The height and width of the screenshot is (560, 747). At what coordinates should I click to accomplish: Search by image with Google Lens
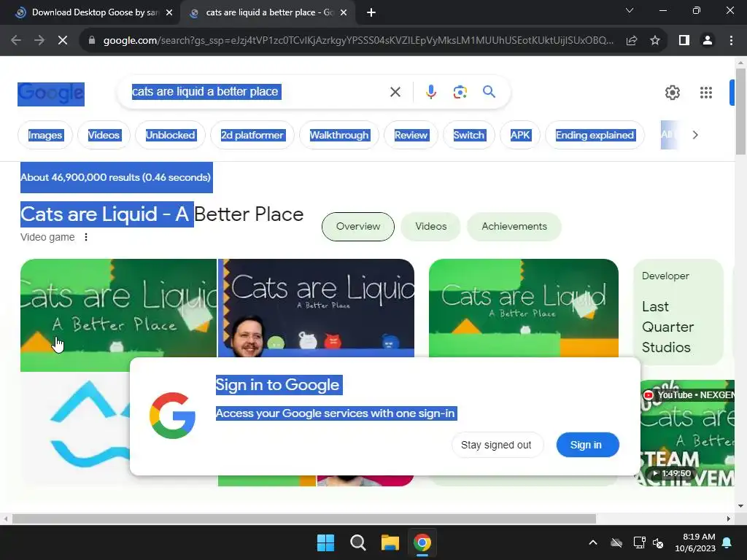tap(460, 92)
